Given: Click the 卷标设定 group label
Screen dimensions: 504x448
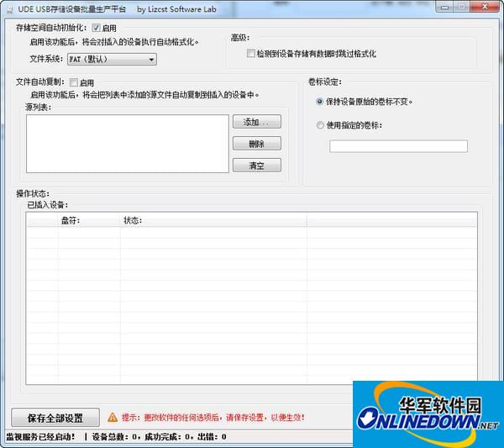Looking at the screenshot, I should click(325, 82).
